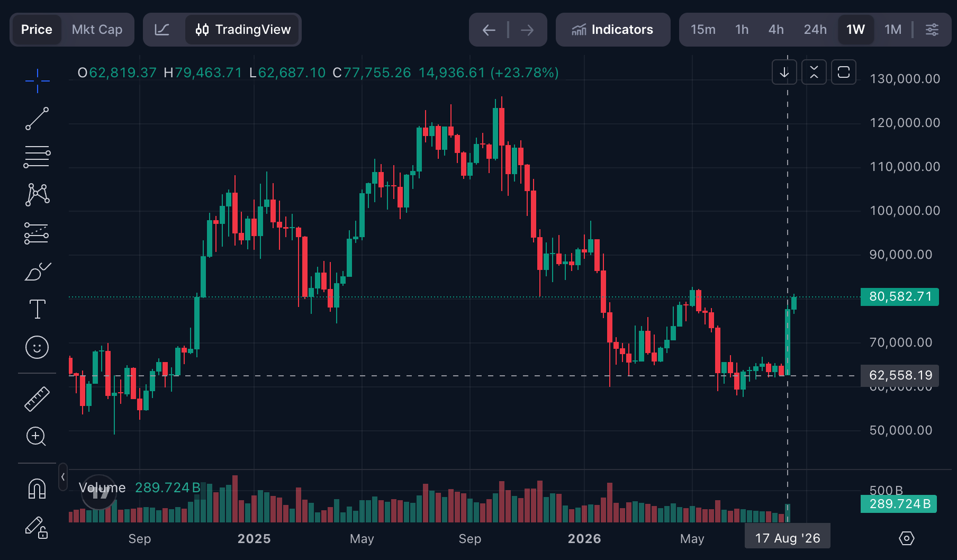The width and height of the screenshot is (957, 560).
Task: Choose the brush drawing tool
Action: [x=37, y=272]
